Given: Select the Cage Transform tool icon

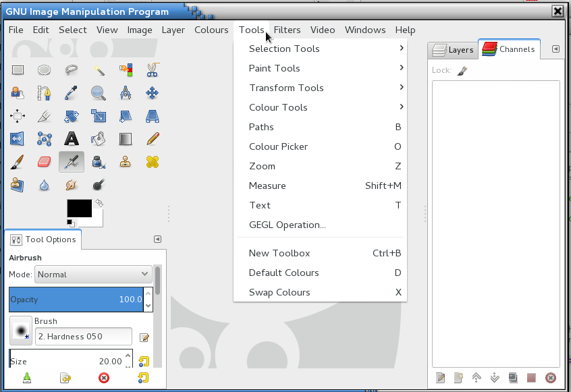Looking at the screenshot, I should pos(44,139).
